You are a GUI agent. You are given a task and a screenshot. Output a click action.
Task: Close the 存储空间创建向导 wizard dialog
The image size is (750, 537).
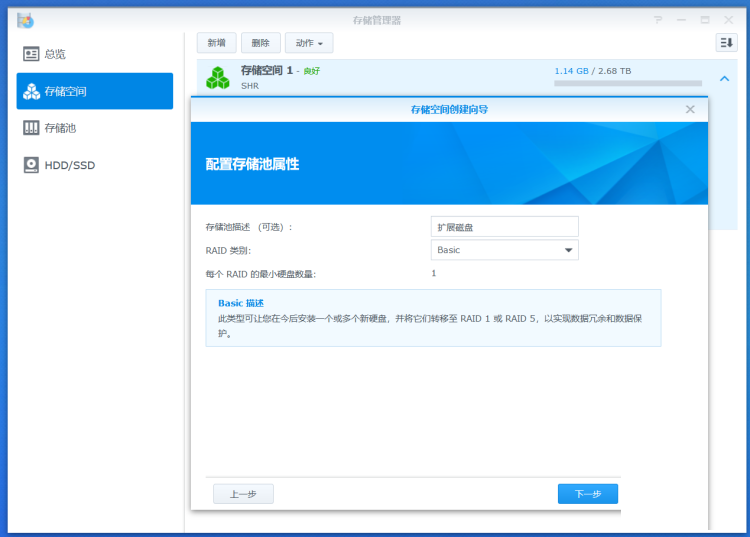coord(690,110)
